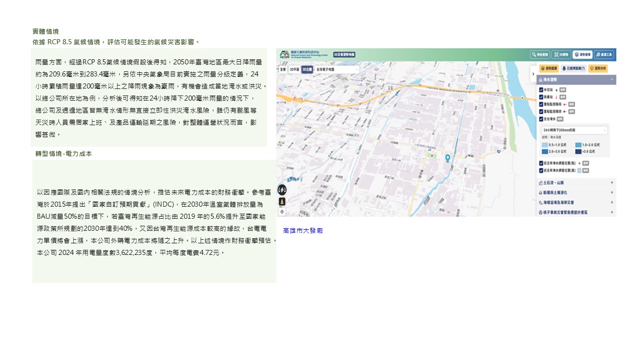Image resolution: width=644 pixels, height=362 pixels.
Task: Open the 3D建物 buildings tool
Action: 561,55
